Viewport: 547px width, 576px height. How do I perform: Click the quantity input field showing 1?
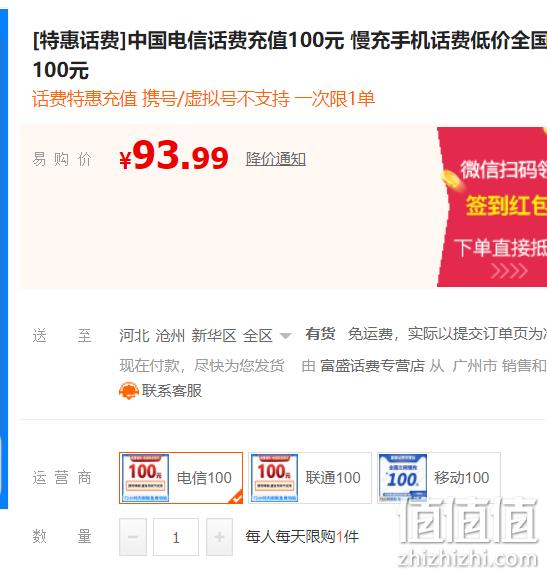(176, 537)
